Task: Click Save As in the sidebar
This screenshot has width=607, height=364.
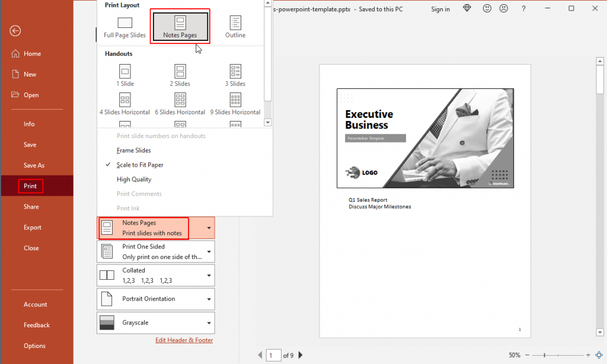Action: tap(37, 165)
